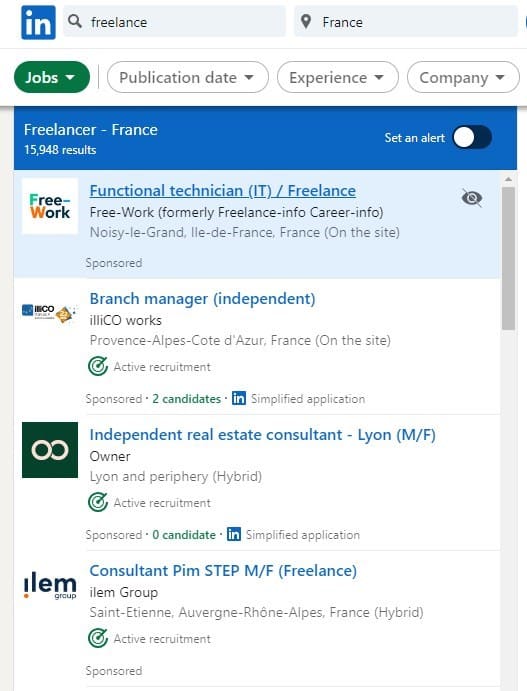Click the search magnifier icon
527x691 pixels.
(x=75, y=21)
